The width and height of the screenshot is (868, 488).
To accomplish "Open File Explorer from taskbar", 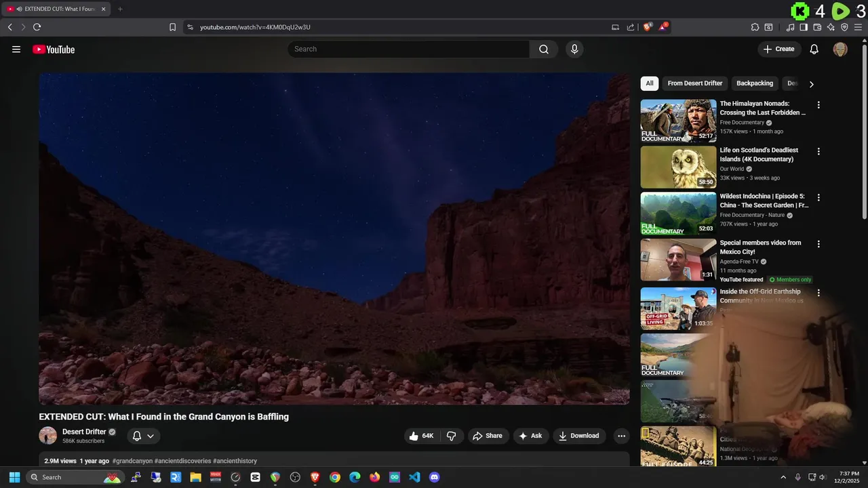I will click(195, 477).
